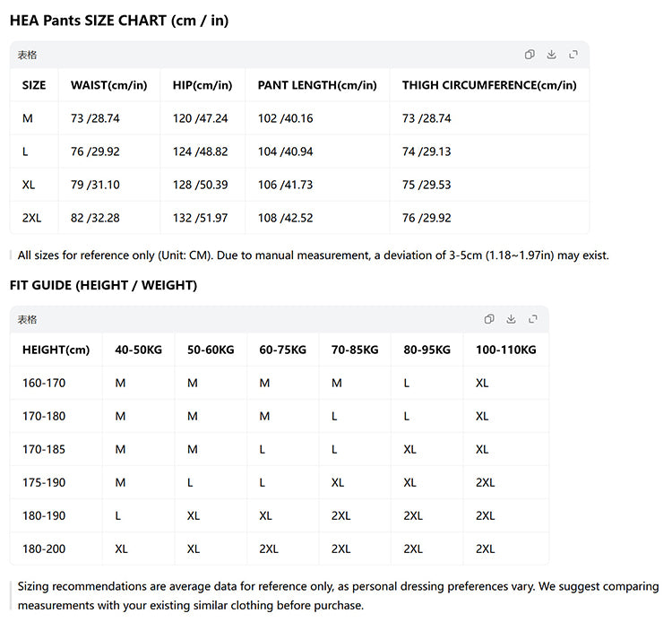Copy the fit guide table
The width and height of the screenshot is (672, 622).
pyautogui.click(x=489, y=319)
